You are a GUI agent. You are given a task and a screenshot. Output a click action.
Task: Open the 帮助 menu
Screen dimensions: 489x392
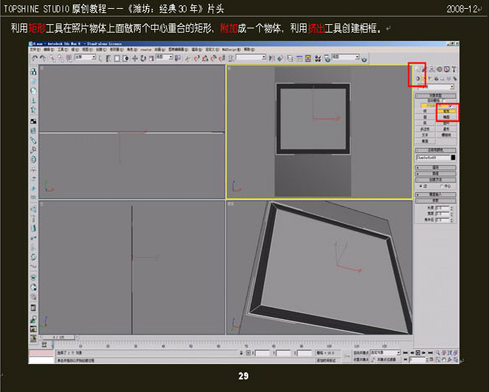249,50
